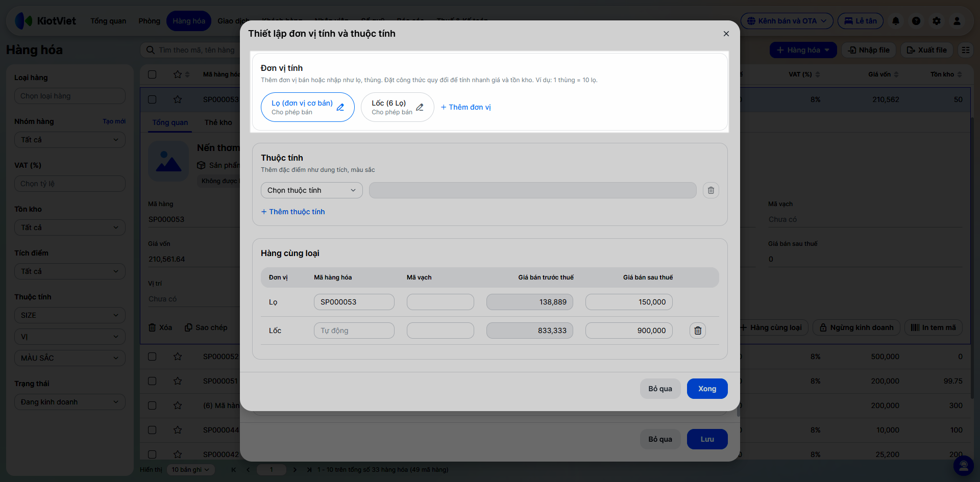Check the SP000053 row checkbox
Screen dimensions: 980x482
(x=152, y=99)
